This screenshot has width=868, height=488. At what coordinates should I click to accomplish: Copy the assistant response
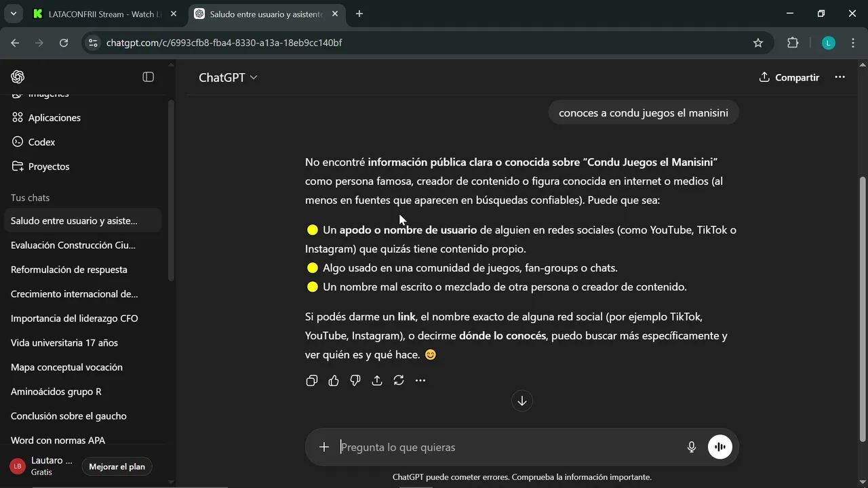tap(312, 380)
